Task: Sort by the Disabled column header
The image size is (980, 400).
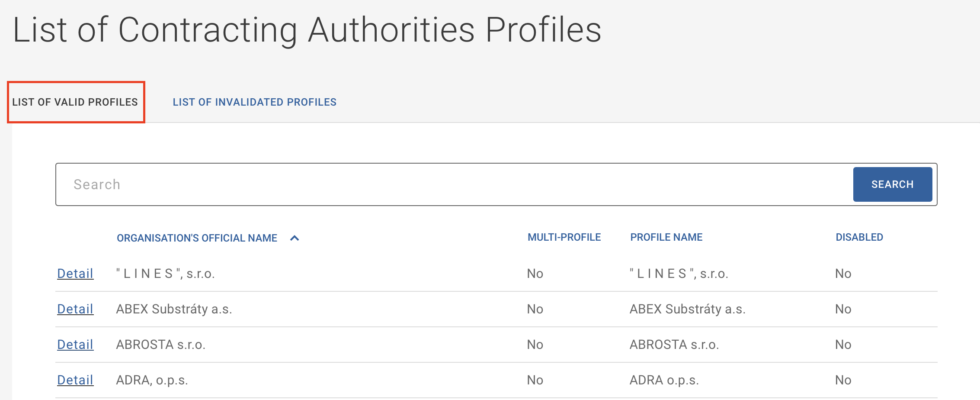Action: coord(859,237)
